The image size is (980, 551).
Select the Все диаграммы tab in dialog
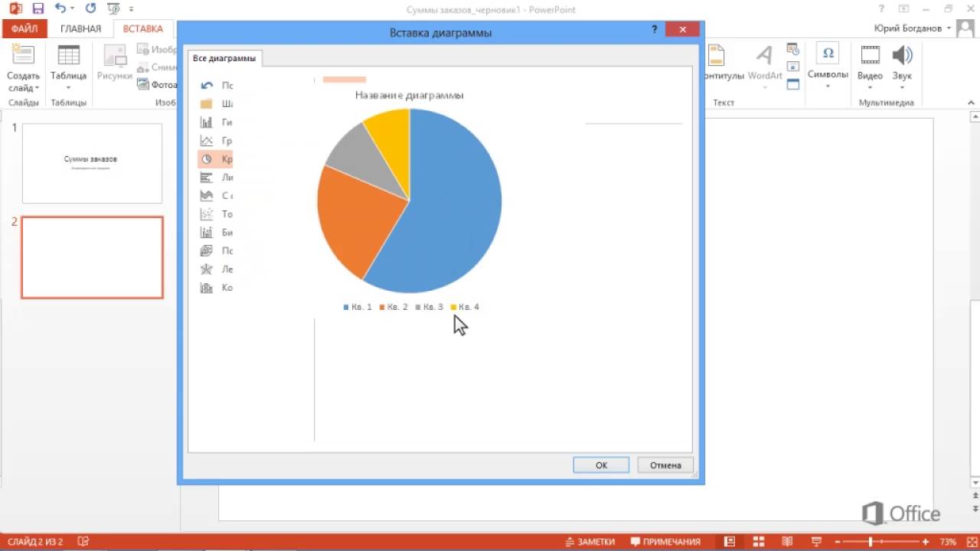(224, 58)
